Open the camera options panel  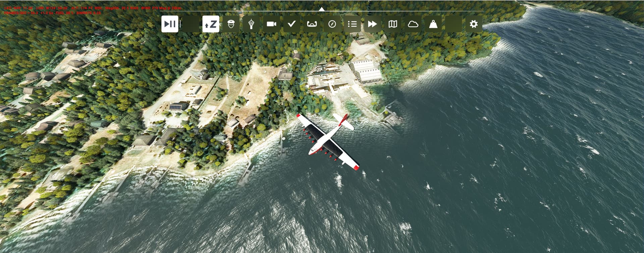(271, 24)
